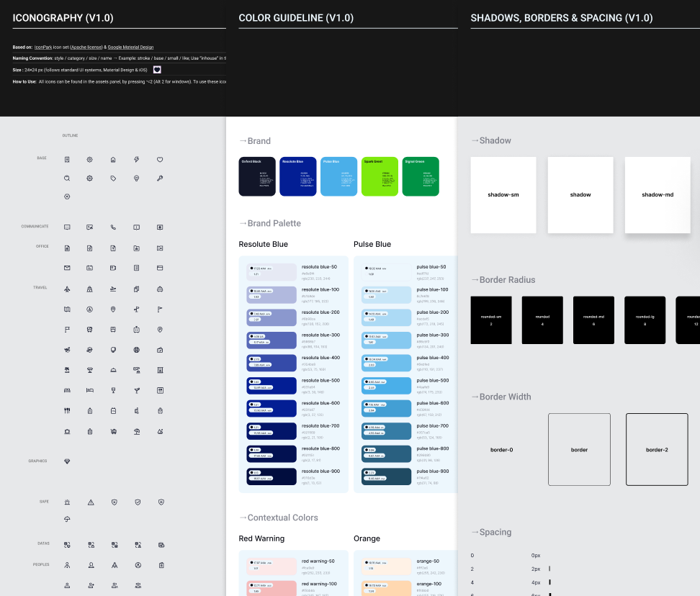The width and height of the screenshot is (700, 596).
Task: Select the Spark Green brand swatch
Action: pyautogui.click(x=380, y=176)
